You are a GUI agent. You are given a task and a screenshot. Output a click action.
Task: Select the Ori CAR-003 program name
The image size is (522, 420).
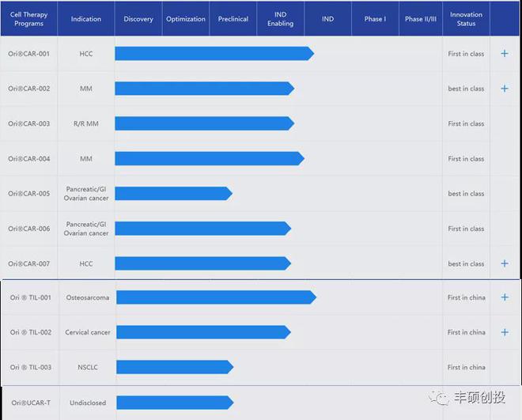(x=29, y=123)
